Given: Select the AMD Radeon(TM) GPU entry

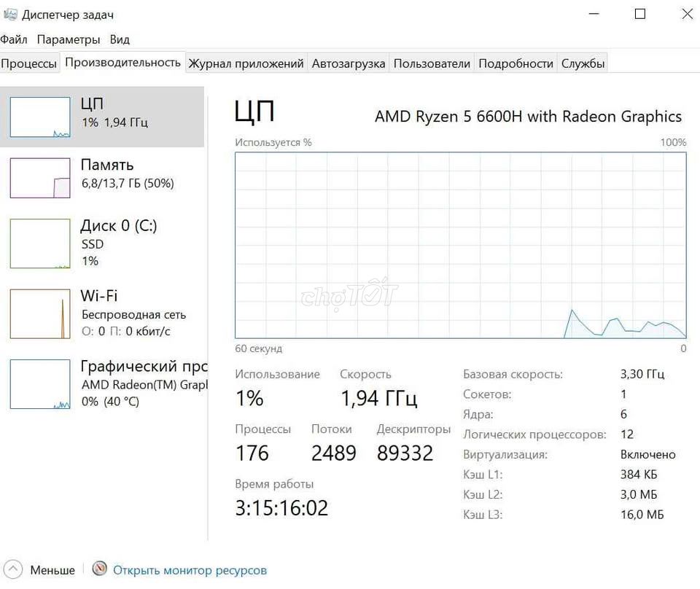Looking at the screenshot, I should 102,383.
